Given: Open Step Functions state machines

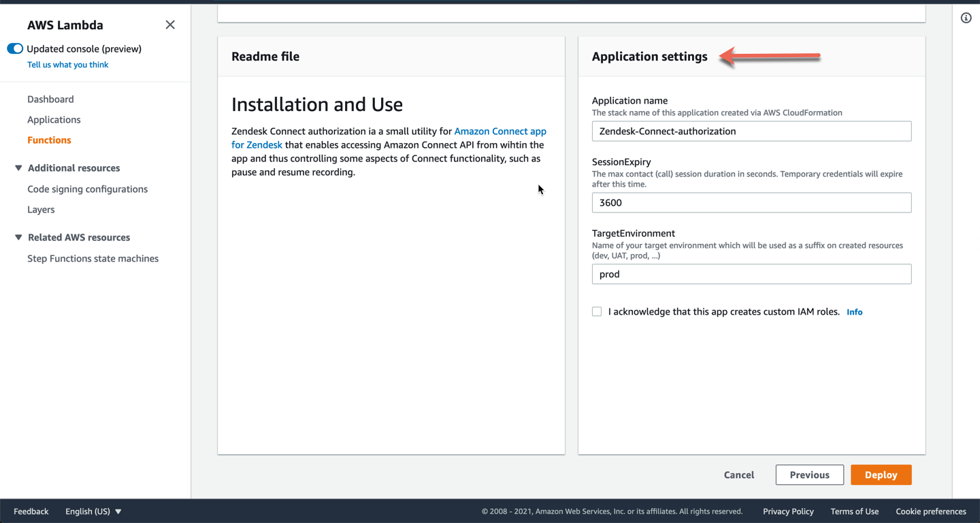Looking at the screenshot, I should pyautogui.click(x=93, y=259).
